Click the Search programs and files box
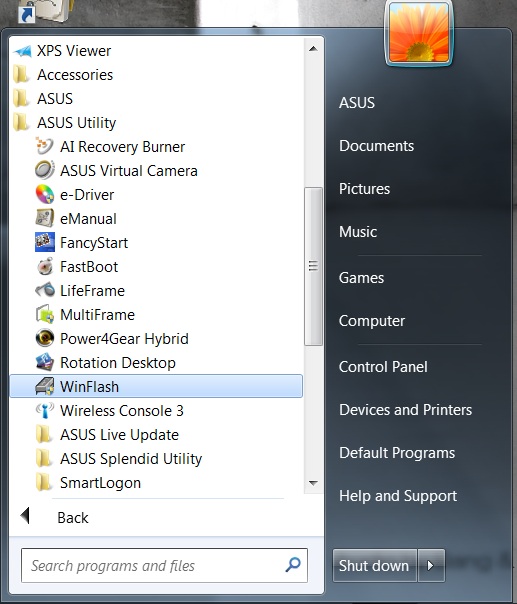Viewport: 517px width, 604px height. [x=164, y=565]
